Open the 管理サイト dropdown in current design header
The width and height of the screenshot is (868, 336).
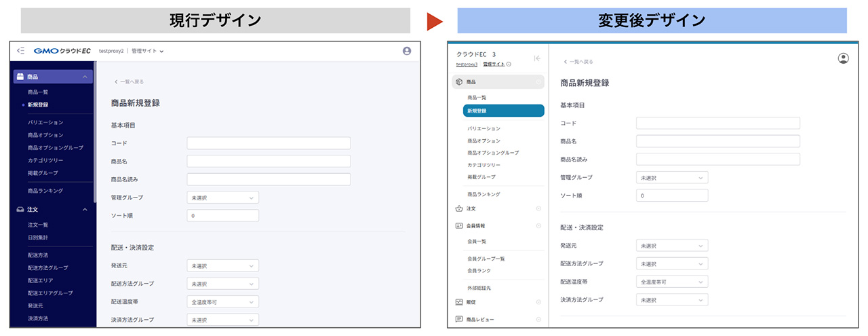(x=148, y=51)
